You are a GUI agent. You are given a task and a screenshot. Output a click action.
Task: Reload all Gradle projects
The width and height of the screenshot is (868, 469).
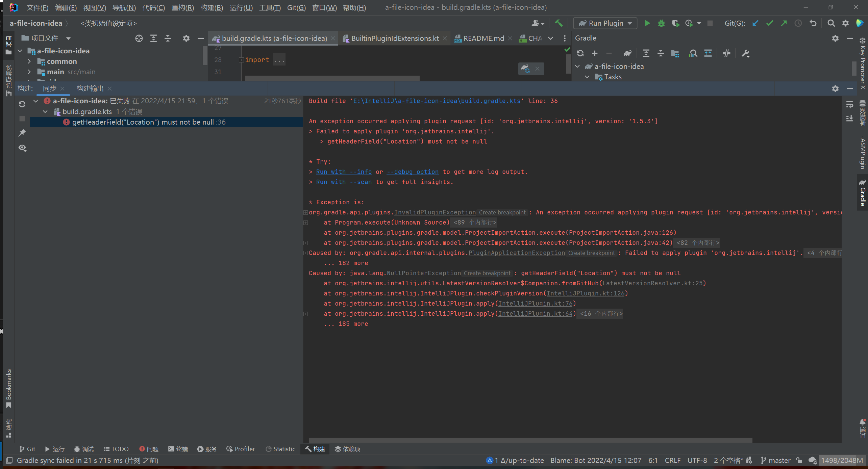point(580,53)
